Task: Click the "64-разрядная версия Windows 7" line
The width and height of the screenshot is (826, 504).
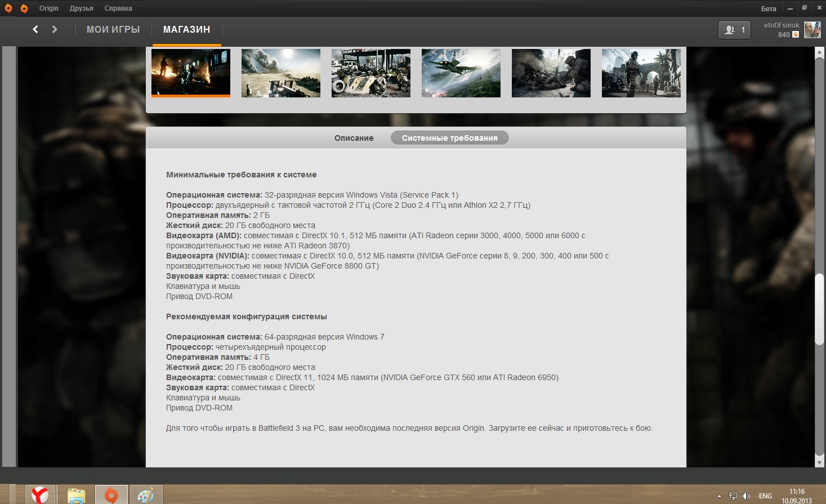Action: click(275, 337)
